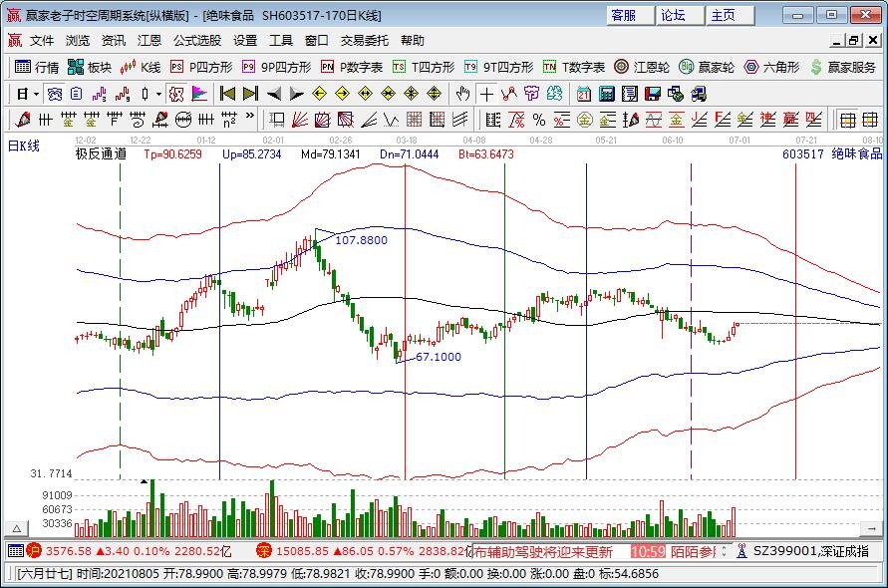
Task: Open the 江恩 menu
Action: 148,41
